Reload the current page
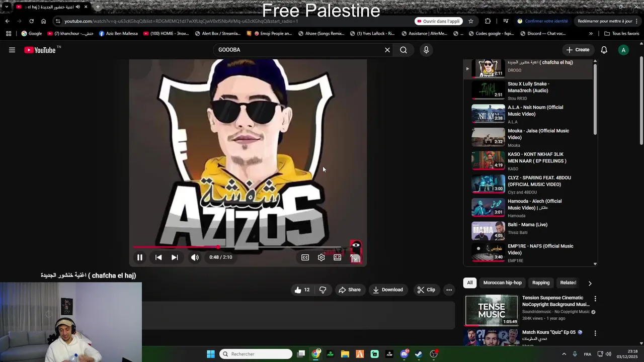 pyautogui.click(x=31, y=21)
